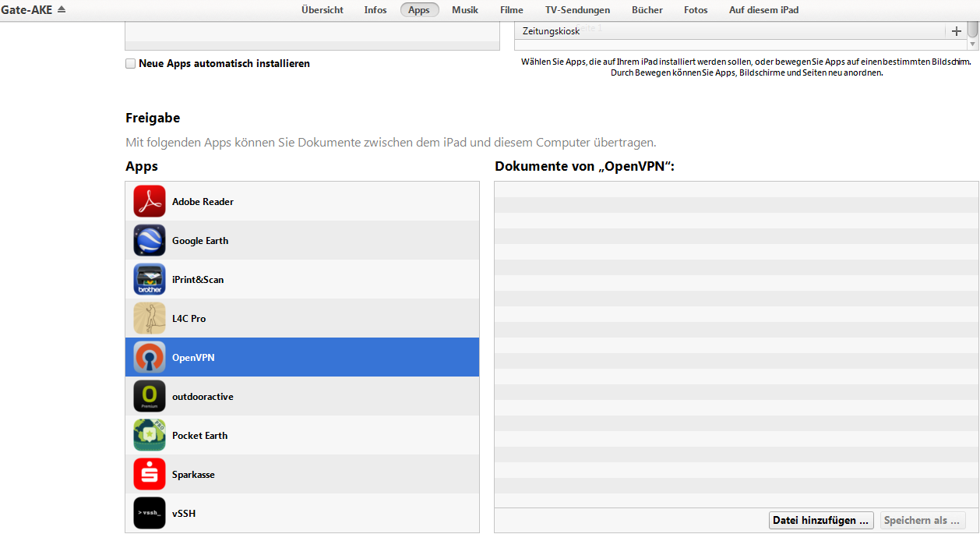This screenshot has width=980, height=534.
Task: Go to the Fotos tab
Action: pos(696,10)
